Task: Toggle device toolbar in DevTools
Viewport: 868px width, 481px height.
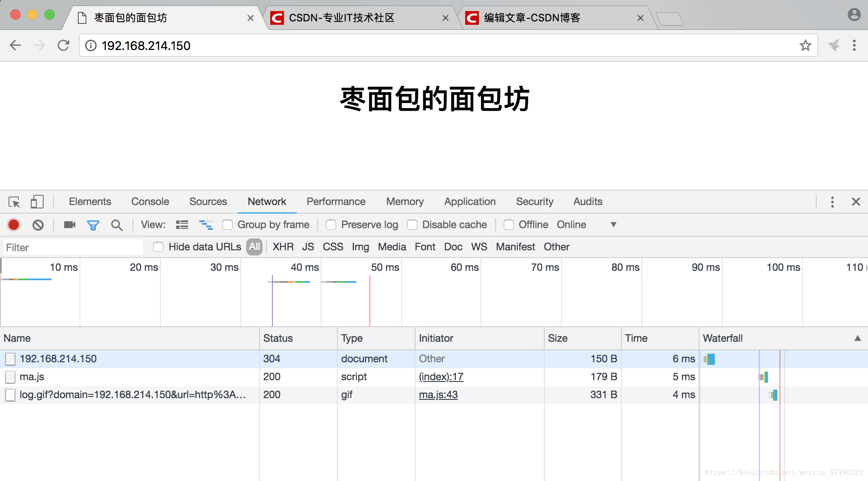Action: (37, 202)
